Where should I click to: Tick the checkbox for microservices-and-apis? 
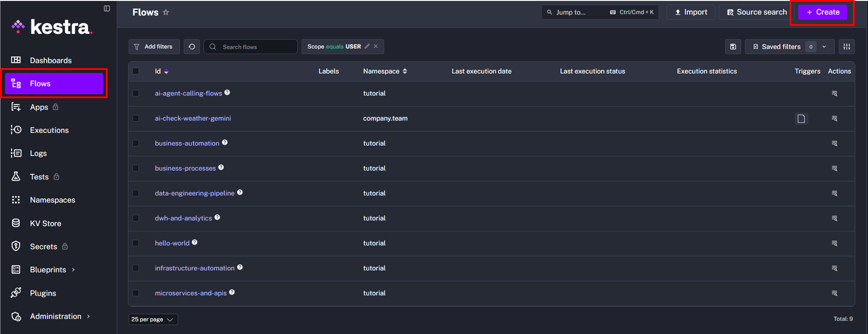pos(136,293)
